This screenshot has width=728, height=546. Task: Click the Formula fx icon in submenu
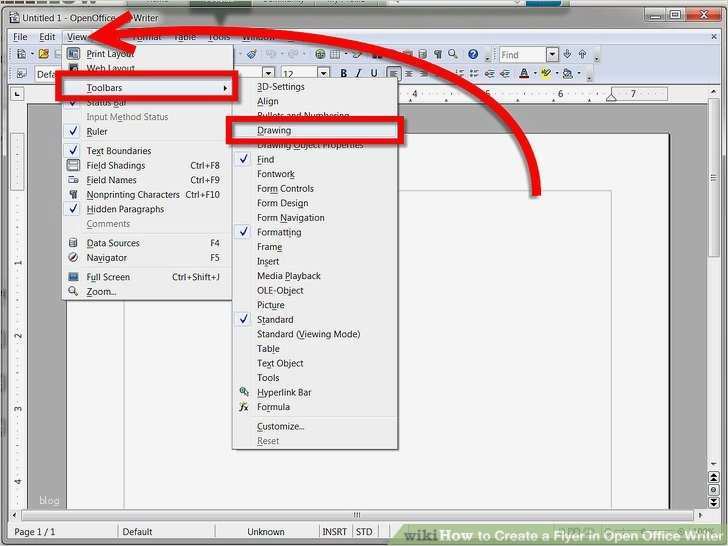click(x=244, y=407)
